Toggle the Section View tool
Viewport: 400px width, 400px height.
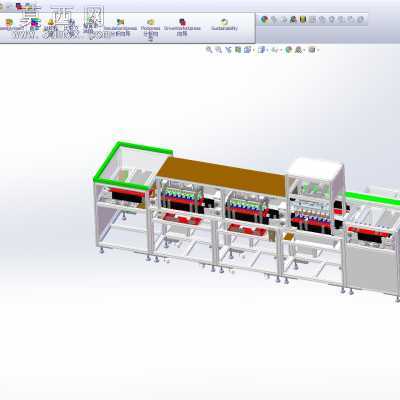click(238, 50)
